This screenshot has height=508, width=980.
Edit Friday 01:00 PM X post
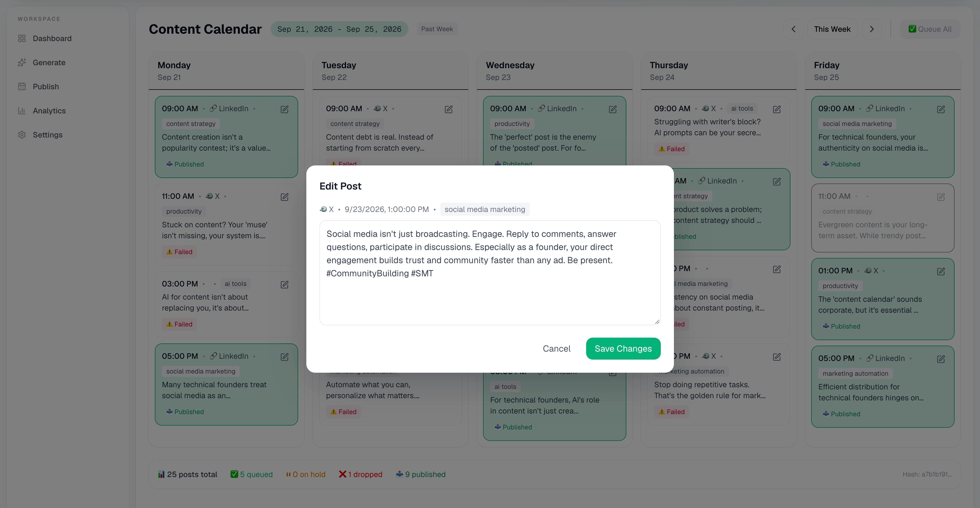(x=941, y=271)
